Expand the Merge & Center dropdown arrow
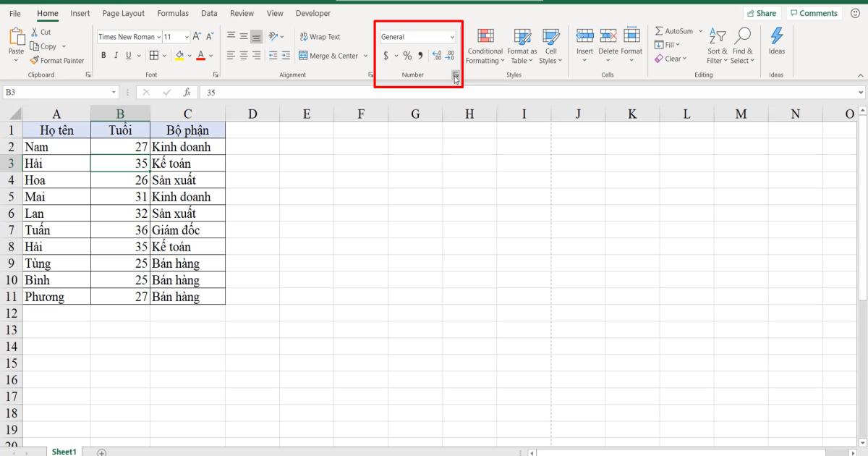The height and width of the screenshot is (456, 868). pyautogui.click(x=365, y=55)
